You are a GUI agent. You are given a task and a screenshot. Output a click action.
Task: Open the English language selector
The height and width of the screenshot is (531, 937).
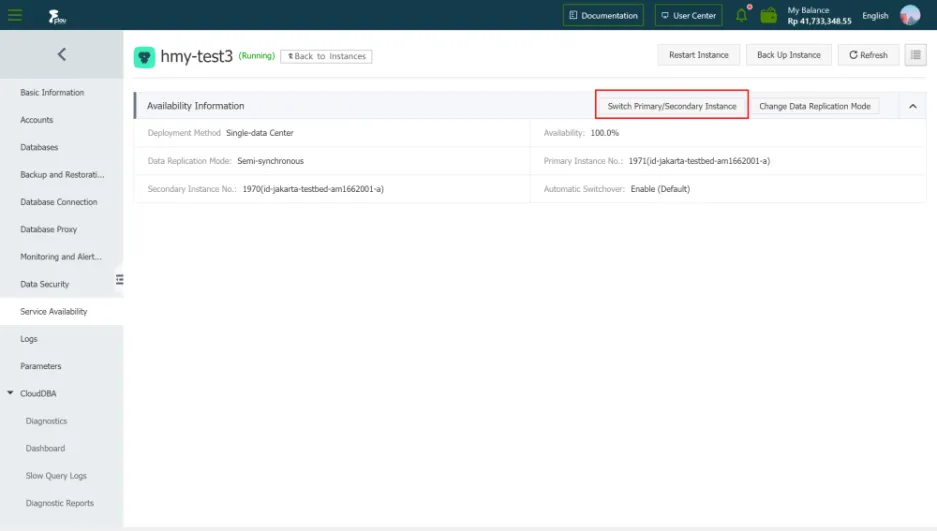(x=875, y=16)
